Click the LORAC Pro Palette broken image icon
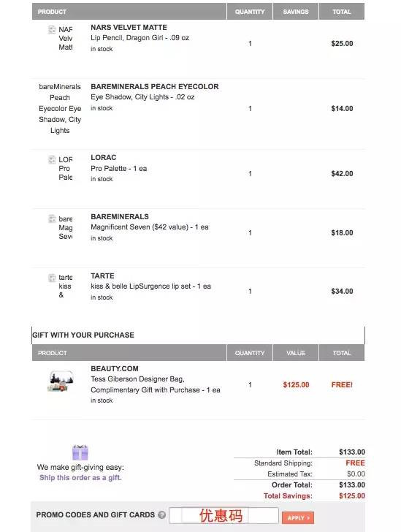This screenshot has width=401, height=532. (x=52, y=159)
